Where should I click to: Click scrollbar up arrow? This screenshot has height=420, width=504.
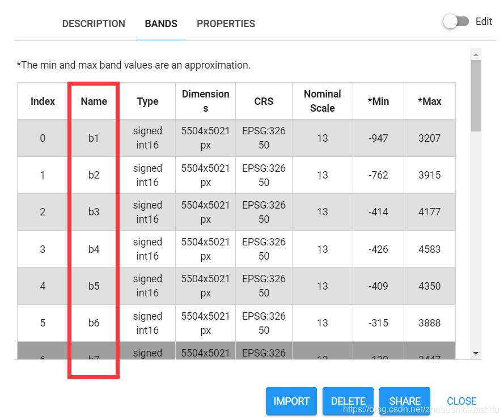pos(476,55)
